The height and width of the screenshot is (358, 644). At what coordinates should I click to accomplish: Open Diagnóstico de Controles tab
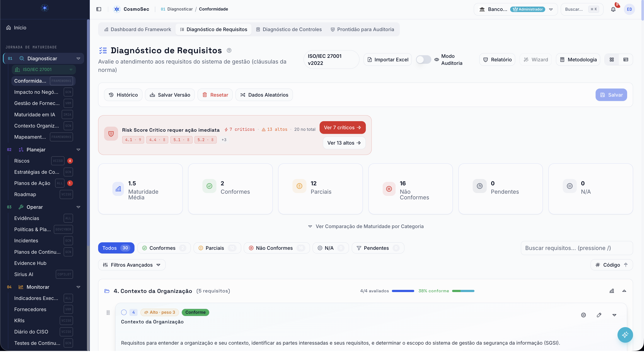coord(289,30)
